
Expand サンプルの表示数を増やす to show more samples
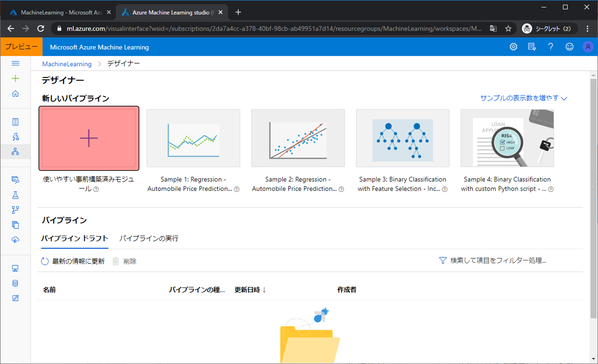(x=523, y=98)
